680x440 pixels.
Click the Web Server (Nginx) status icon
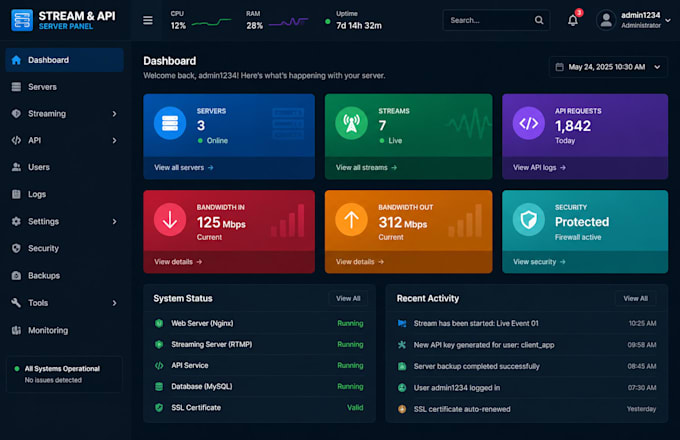[159, 323]
